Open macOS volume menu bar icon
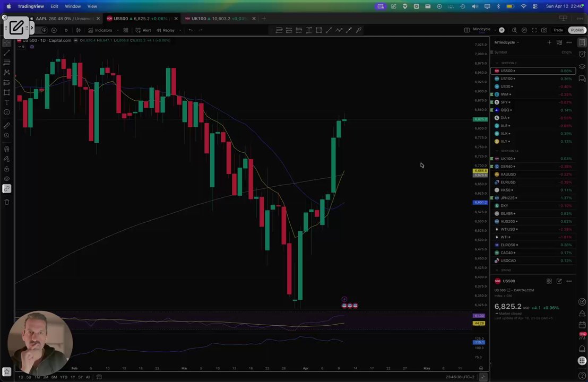This screenshot has width=588, height=382. click(x=475, y=6)
